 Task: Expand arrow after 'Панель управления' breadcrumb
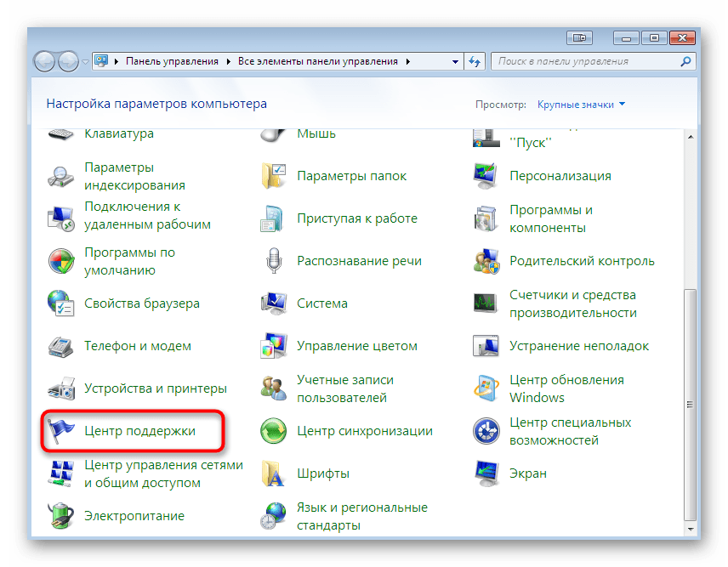(x=229, y=62)
